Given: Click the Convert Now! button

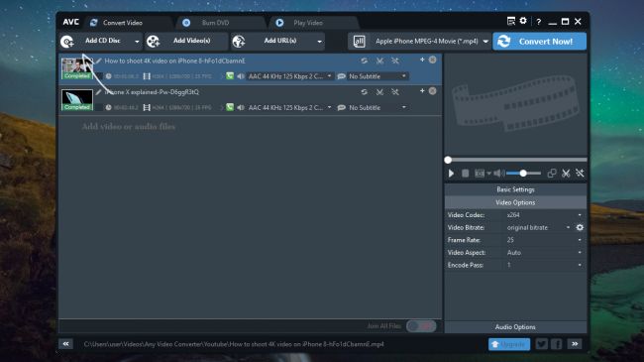Looking at the screenshot, I should pyautogui.click(x=539, y=41).
